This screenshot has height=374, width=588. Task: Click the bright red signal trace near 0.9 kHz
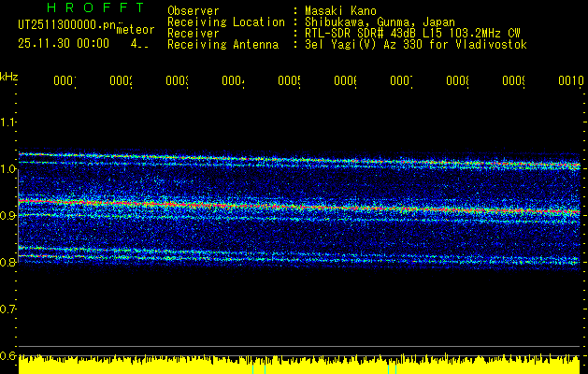187,203
